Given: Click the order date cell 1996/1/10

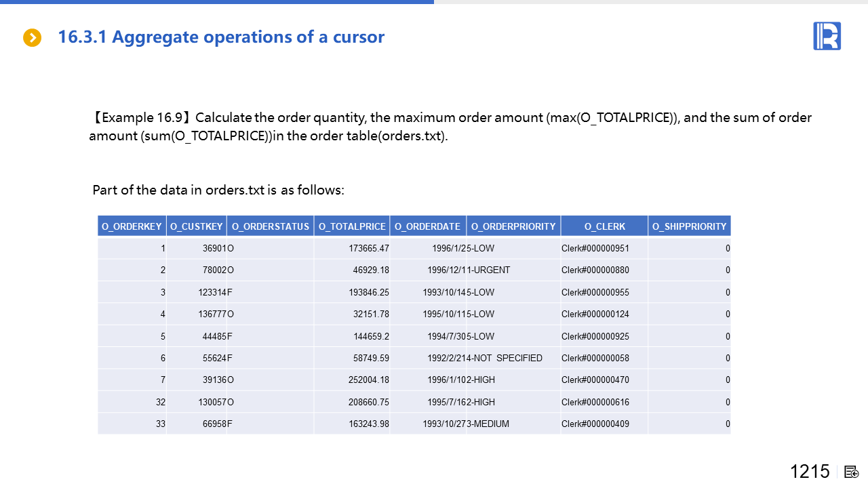Looking at the screenshot, I should click(447, 380).
